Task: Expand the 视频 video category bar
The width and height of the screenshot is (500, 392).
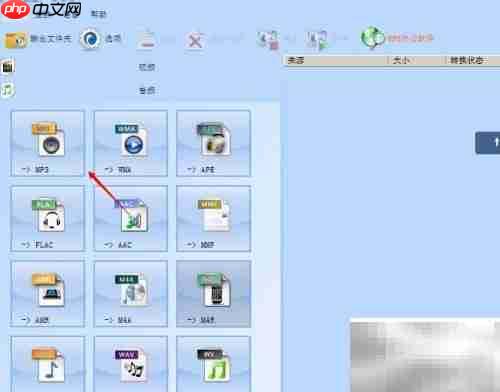Action: 140,67
